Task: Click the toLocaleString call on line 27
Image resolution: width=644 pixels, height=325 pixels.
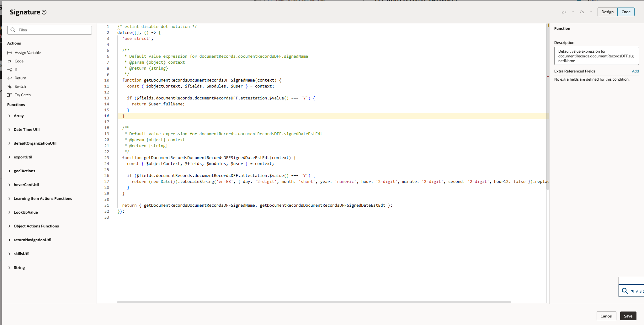Action: click(x=197, y=182)
